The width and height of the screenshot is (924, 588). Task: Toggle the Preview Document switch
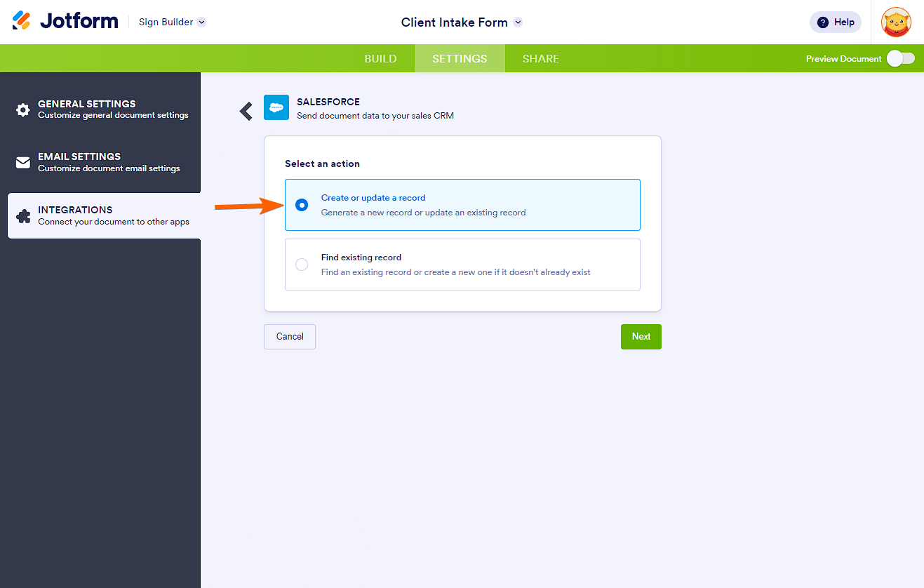pyautogui.click(x=900, y=59)
